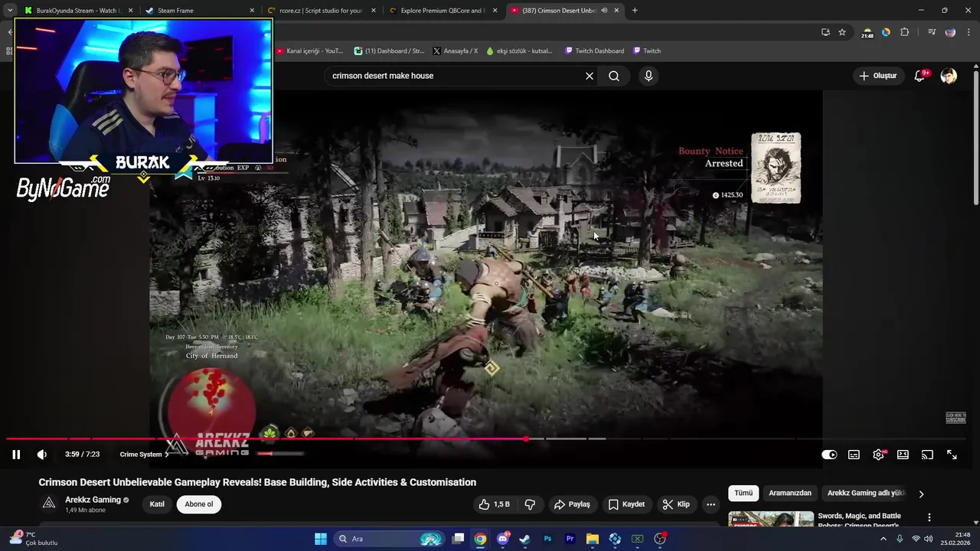The width and height of the screenshot is (980, 551).
Task: Dislike the video with thumbs down
Action: [x=530, y=504]
